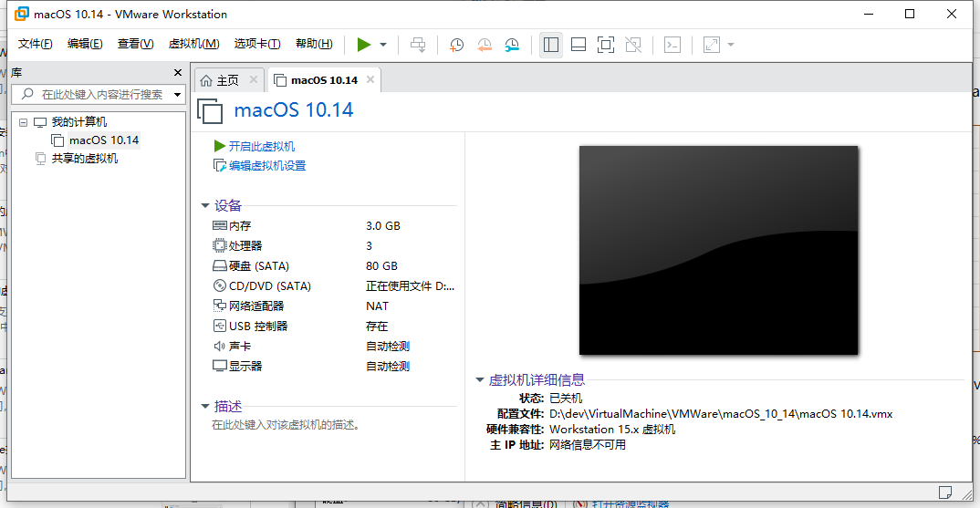Click the 已关机 status text
The height and width of the screenshot is (508, 980).
[x=566, y=398]
